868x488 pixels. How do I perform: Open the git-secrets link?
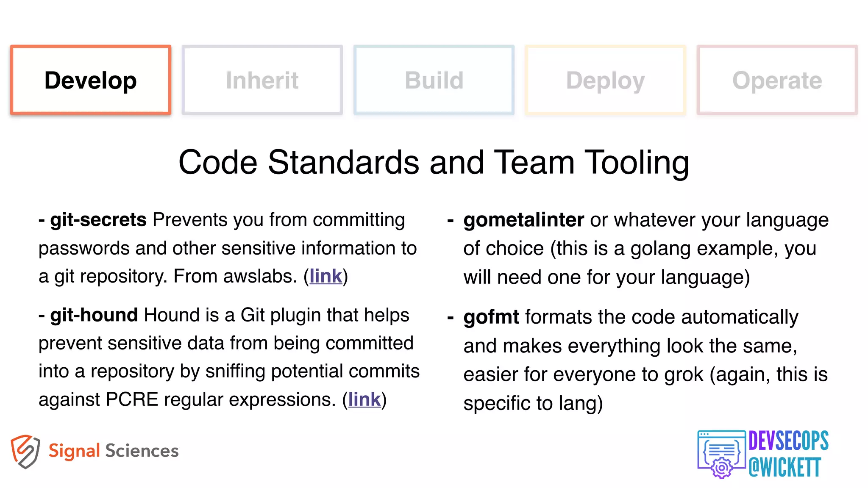[x=325, y=276]
